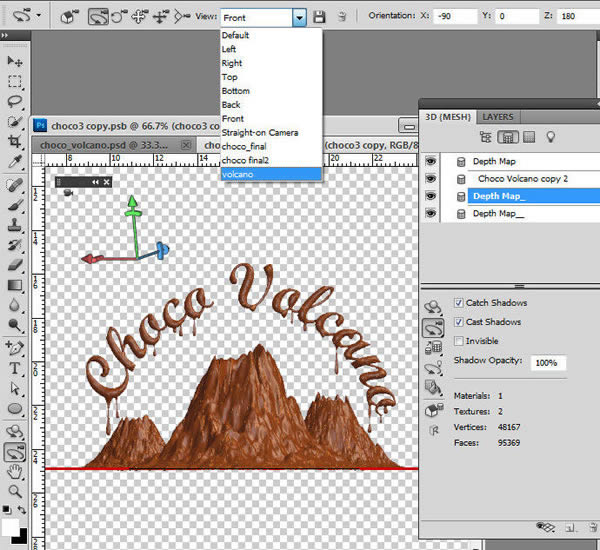Expand the collapsed toolbox arrows
This screenshot has width=600, height=550.
[5, 35]
